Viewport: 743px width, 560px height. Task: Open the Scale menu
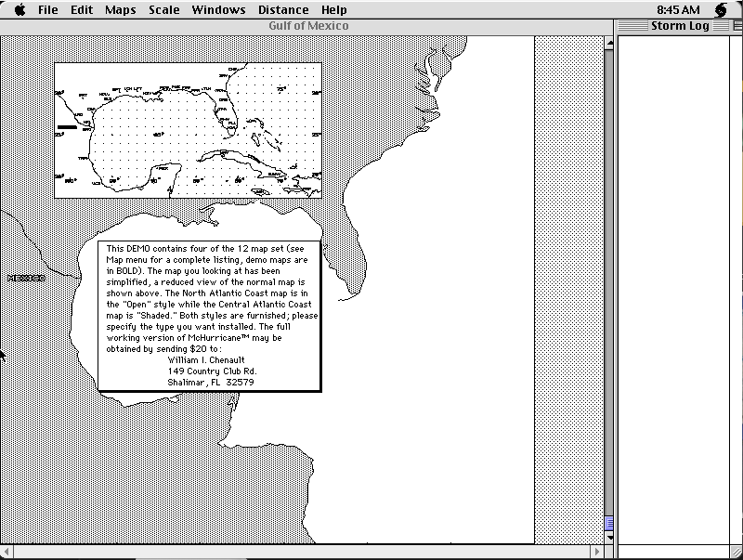coord(163,10)
